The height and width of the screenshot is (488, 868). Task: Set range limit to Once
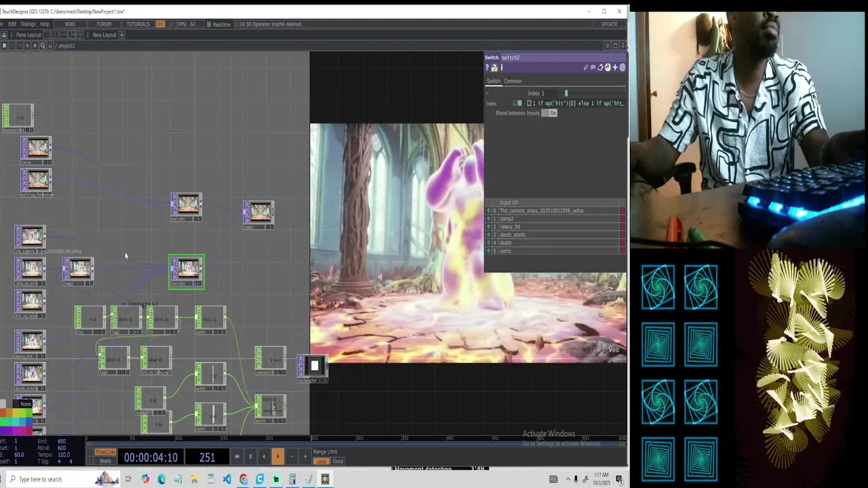point(338,461)
